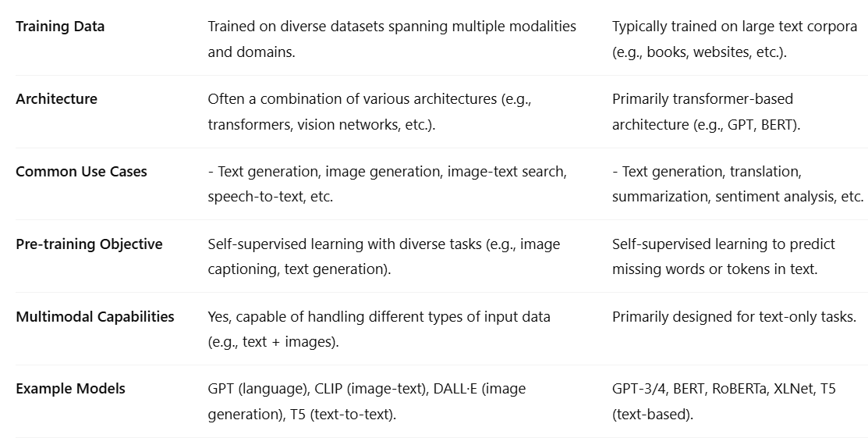The image size is (868, 438).
Task: Click the Common Use Cases label
Action: pyautogui.click(x=81, y=172)
